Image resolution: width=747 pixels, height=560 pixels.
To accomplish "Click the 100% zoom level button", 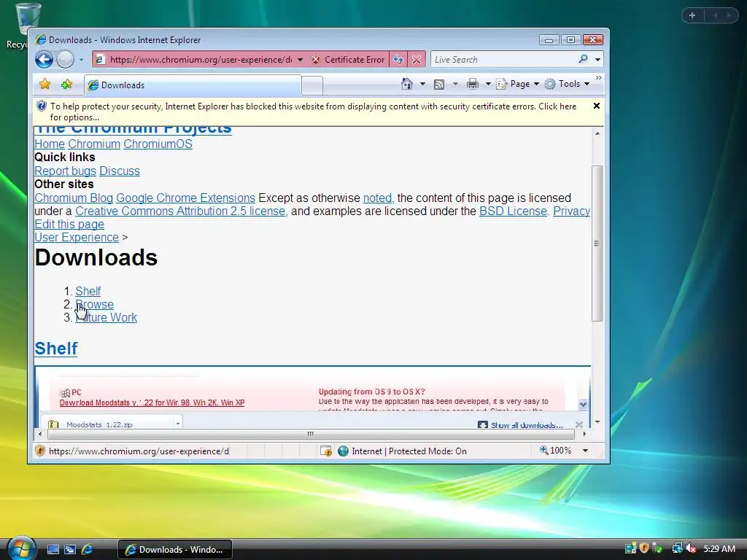I will click(555, 451).
